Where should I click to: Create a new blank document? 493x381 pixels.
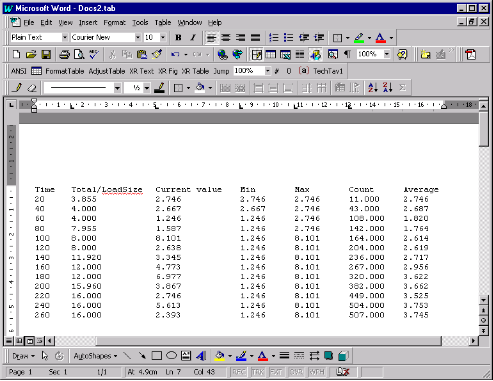[x=16, y=54]
